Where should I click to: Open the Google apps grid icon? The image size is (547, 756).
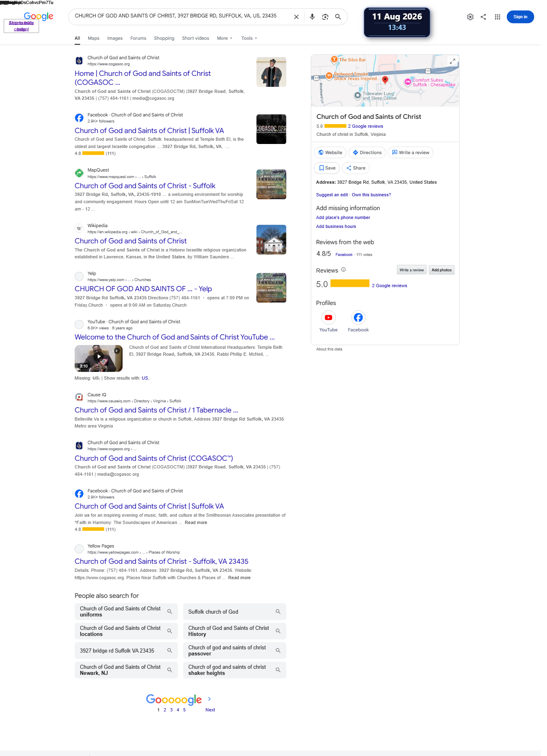pyautogui.click(x=497, y=17)
